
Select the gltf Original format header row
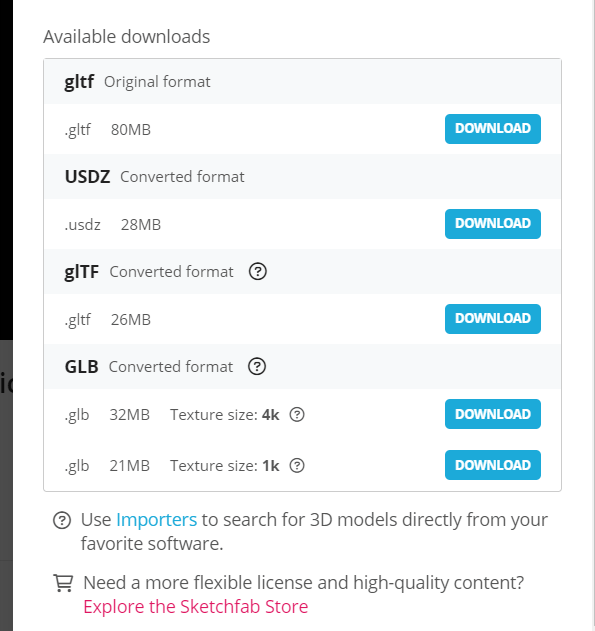click(303, 82)
